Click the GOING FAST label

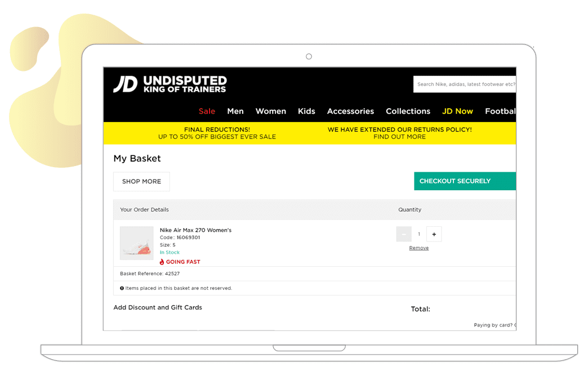coord(183,262)
